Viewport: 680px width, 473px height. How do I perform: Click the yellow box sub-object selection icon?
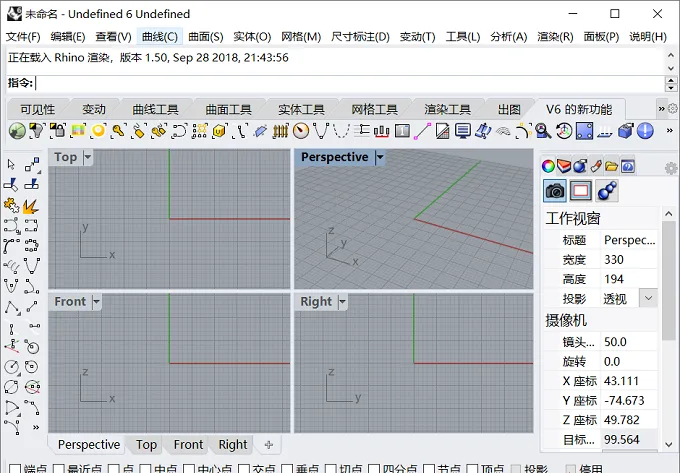[219, 130]
